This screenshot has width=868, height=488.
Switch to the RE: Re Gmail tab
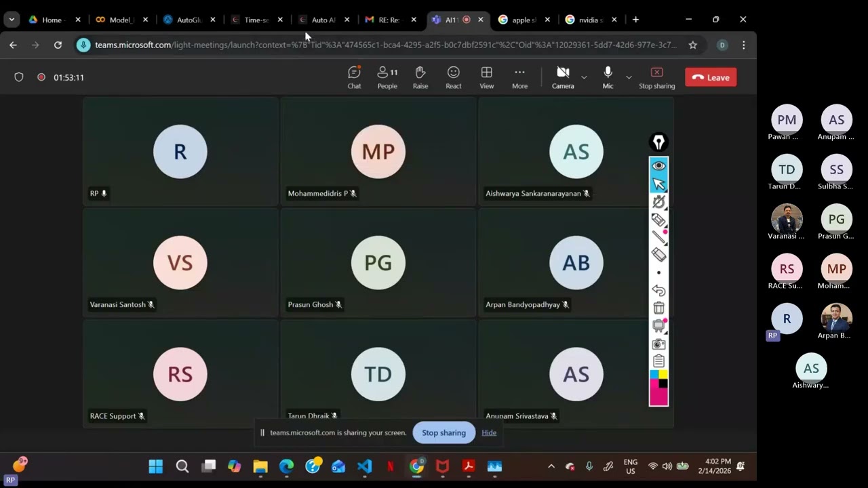coord(390,20)
